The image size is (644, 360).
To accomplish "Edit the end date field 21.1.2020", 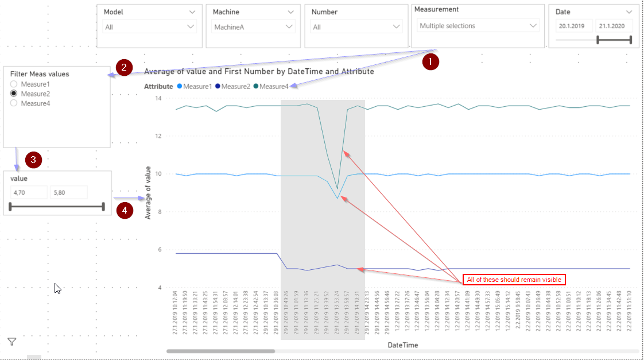I will coord(614,26).
